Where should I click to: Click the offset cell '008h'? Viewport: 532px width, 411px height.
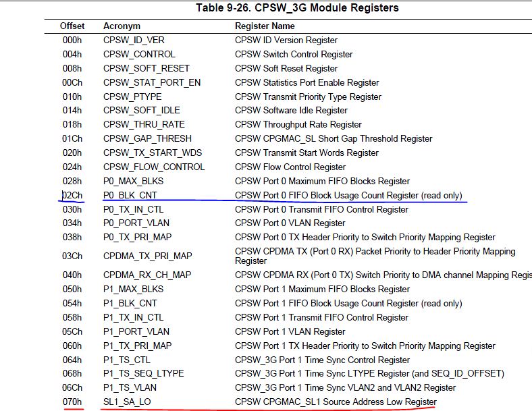(x=72, y=69)
